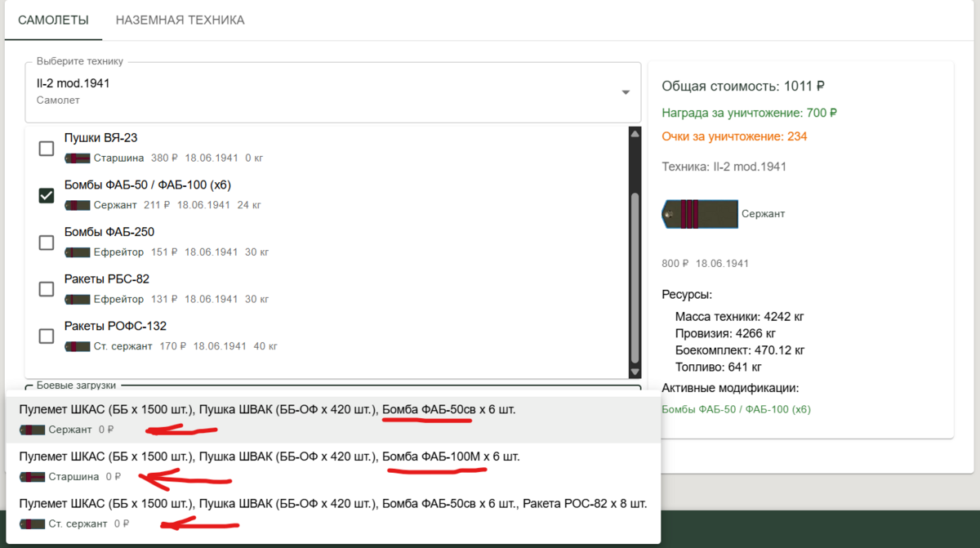Click Ефрейтор rank icon under Ракеты РБС-82

(x=78, y=299)
